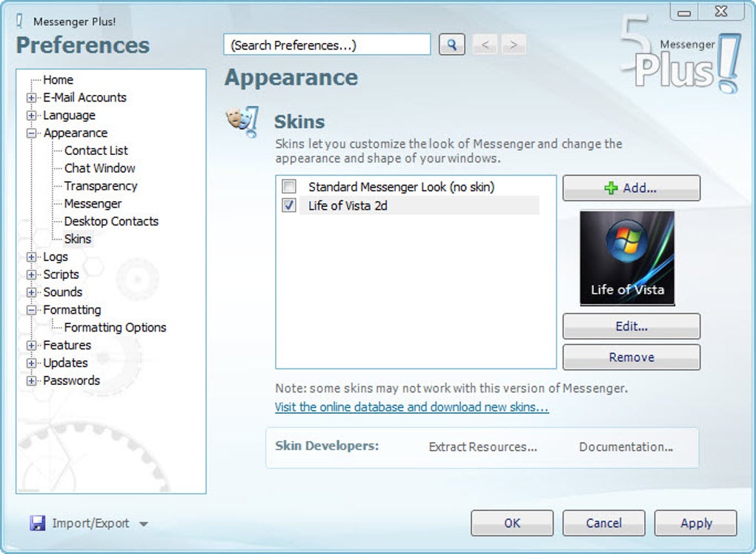Expand the Passwords tree node
This screenshot has height=554, width=756.
tap(31, 380)
